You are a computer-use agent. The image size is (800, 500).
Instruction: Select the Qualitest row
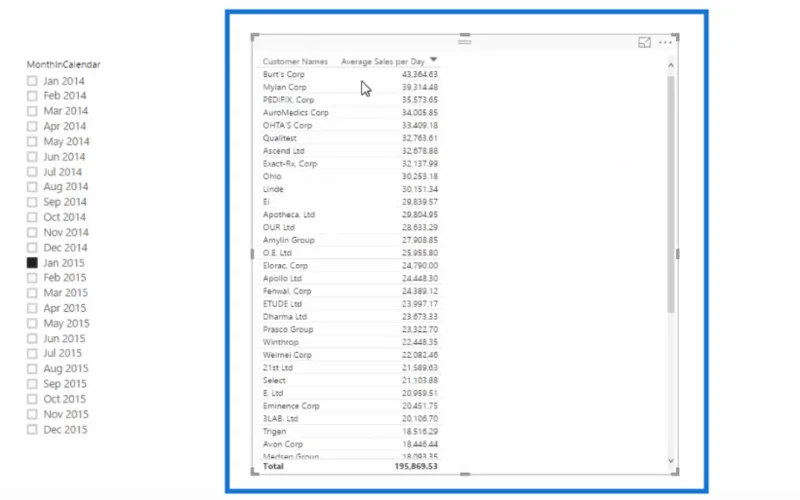coord(350,138)
